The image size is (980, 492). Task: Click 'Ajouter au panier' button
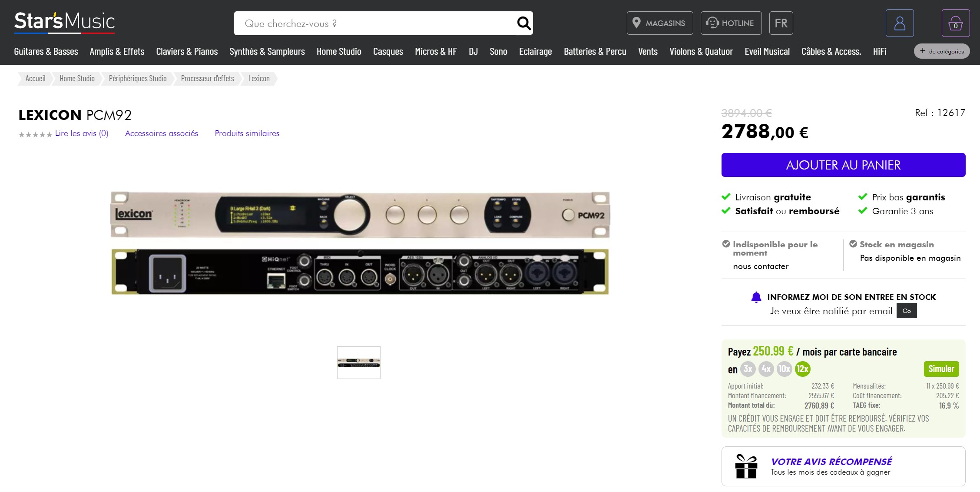point(843,165)
